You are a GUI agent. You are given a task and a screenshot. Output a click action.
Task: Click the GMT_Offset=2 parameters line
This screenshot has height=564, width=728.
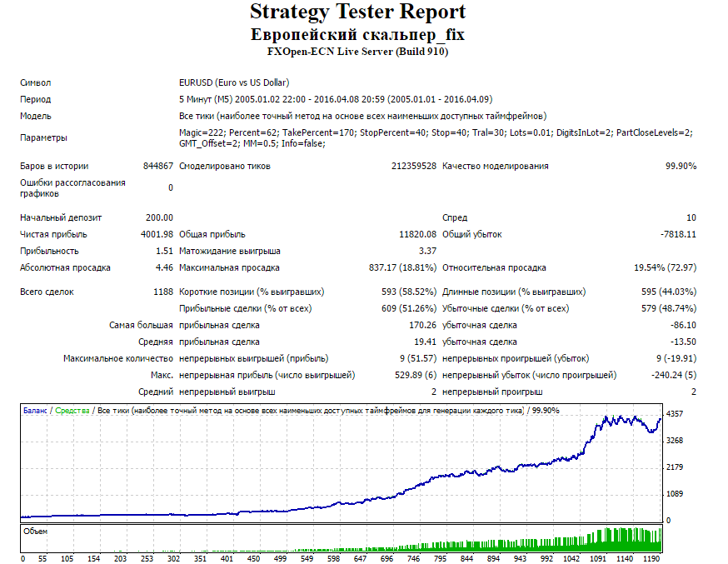click(x=252, y=144)
